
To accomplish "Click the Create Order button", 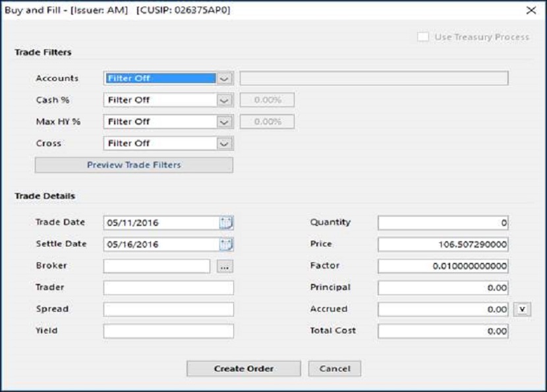I will 243,369.
